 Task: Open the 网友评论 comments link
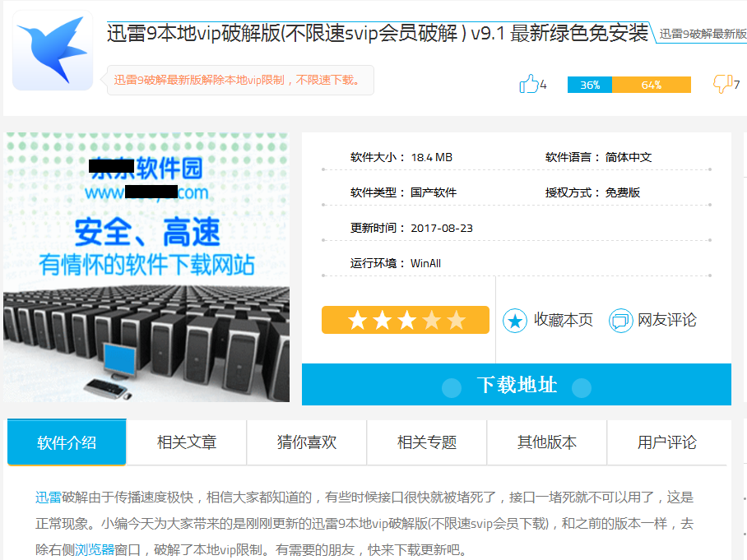pyautogui.click(x=667, y=320)
